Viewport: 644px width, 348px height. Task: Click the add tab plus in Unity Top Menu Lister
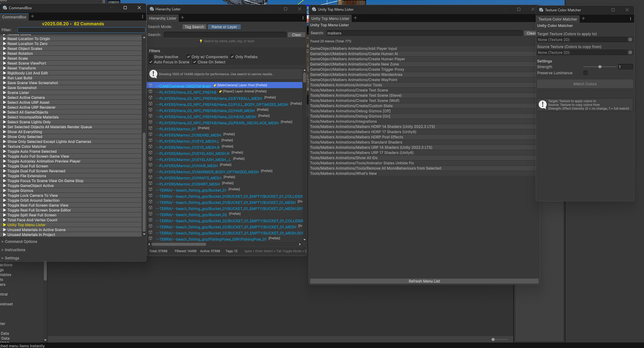355,18
